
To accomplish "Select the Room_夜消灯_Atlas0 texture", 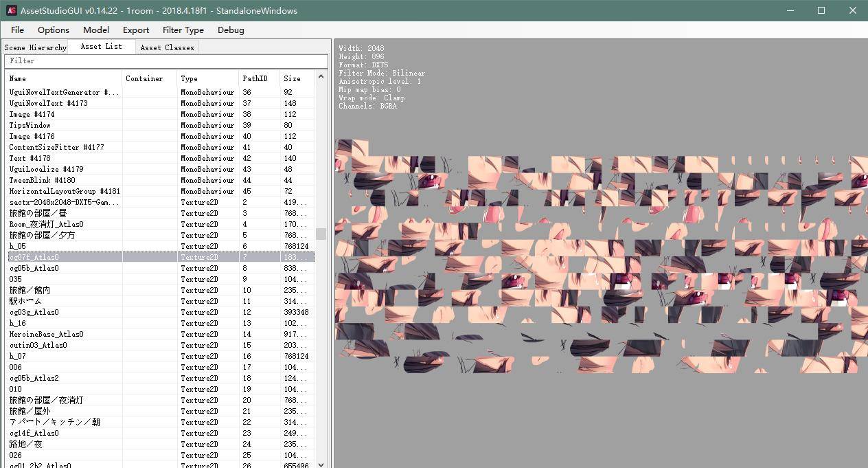I will (x=160, y=224).
